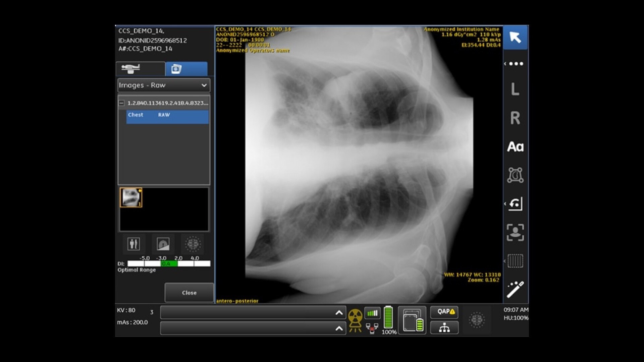This screenshot has height=362, width=644.
Task: Toggle the patient size figures icon
Action: coord(133,244)
